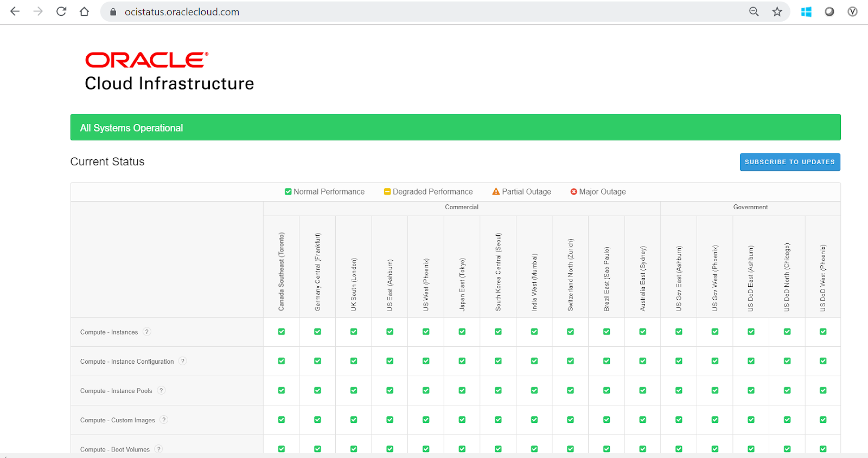Go back to the previous page
Viewport: 868px width, 458px height.
click(x=15, y=11)
